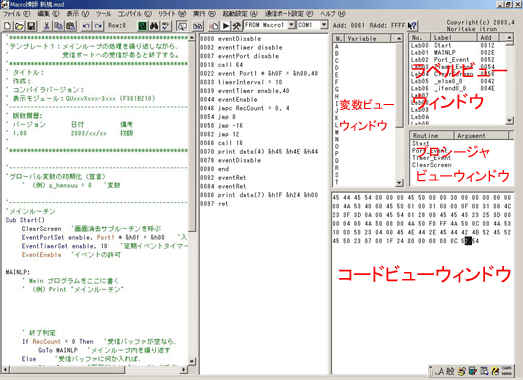This screenshot has width=523, height=380.
Task: Expand the FROM Macro1 dropdown
Action: [x=291, y=25]
